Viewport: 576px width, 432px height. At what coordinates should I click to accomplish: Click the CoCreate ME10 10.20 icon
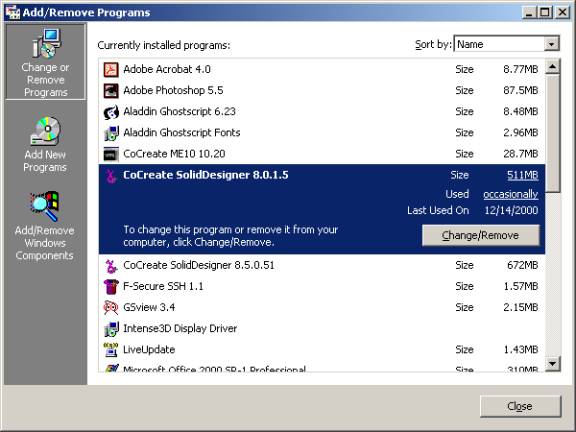click(111, 154)
